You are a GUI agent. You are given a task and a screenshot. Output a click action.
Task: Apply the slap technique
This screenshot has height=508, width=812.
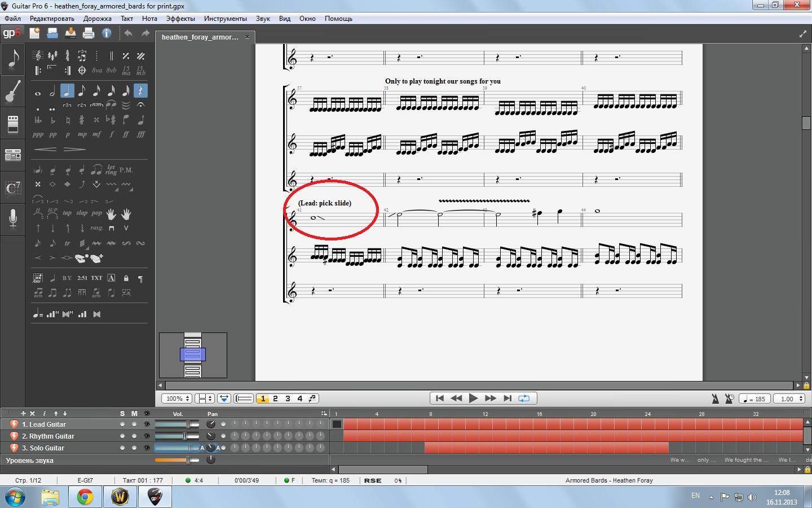coord(82,213)
